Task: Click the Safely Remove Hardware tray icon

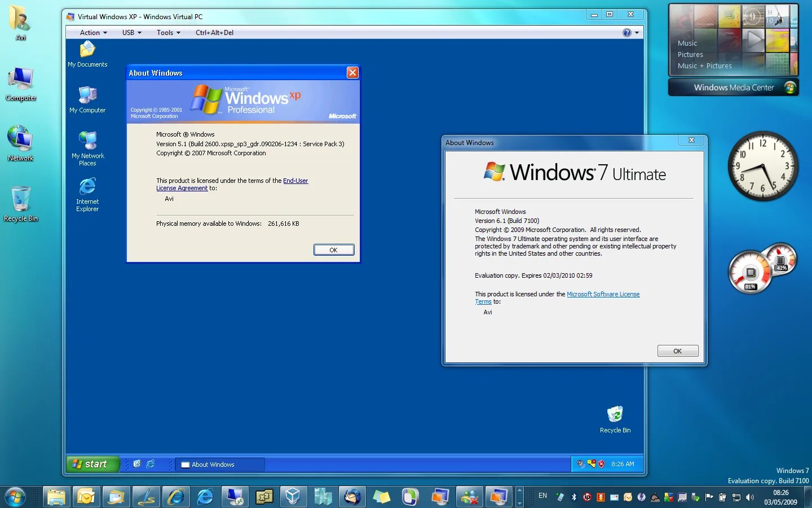Action: 695,497
